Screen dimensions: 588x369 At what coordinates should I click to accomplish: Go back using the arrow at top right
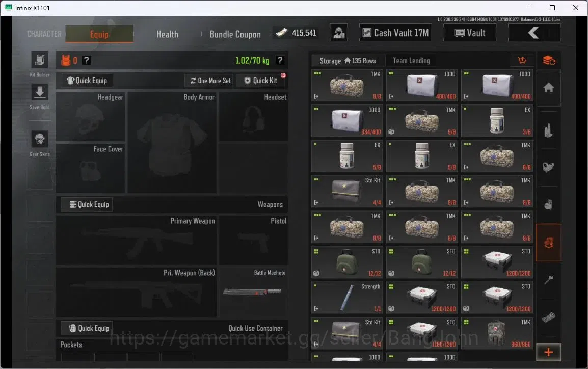[534, 33]
